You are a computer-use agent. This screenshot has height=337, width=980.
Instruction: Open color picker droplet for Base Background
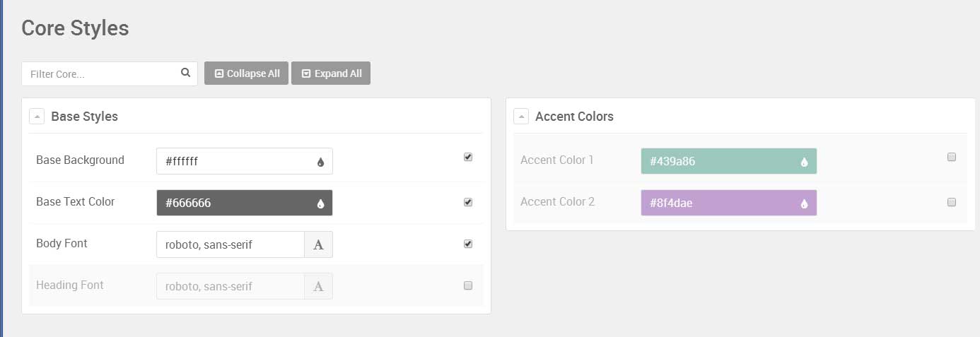[320, 162]
